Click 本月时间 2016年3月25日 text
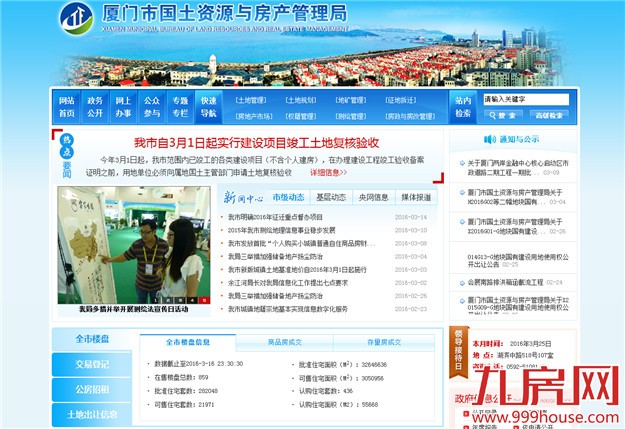 (x=512, y=344)
